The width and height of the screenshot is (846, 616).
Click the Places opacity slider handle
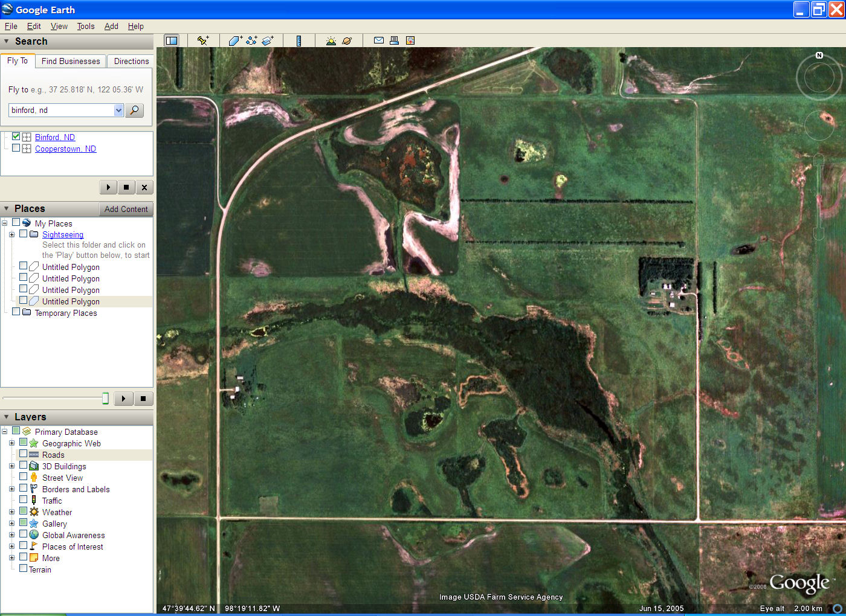[x=105, y=398]
